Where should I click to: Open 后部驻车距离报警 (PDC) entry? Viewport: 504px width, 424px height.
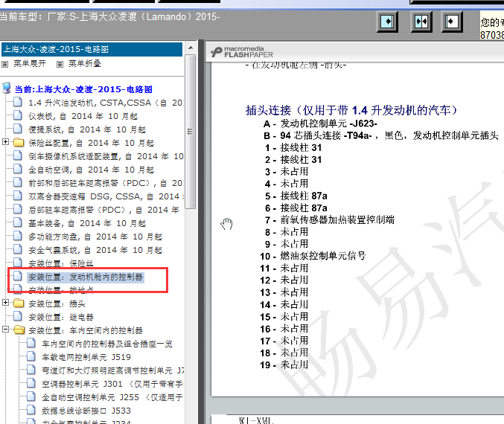(103, 210)
